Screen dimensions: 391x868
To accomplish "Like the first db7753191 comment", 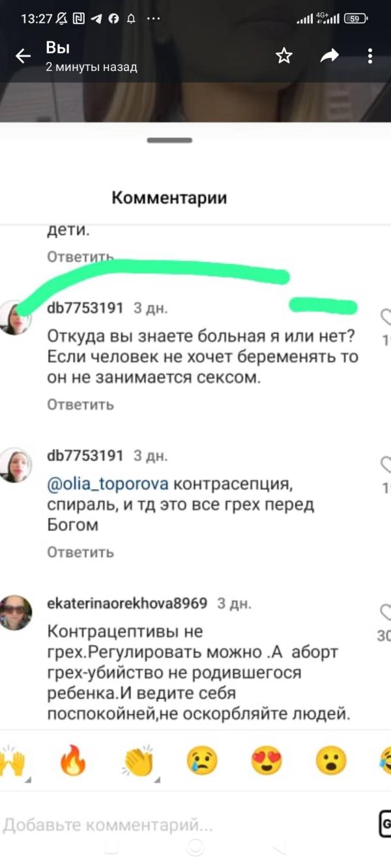I will point(385,317).
